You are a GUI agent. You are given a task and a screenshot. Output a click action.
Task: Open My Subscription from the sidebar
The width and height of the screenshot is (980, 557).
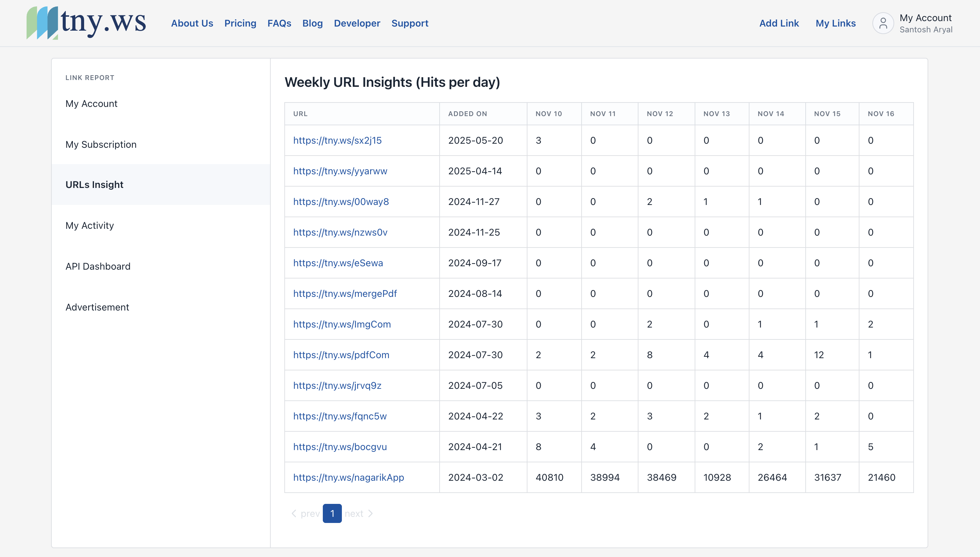point(101,144)
